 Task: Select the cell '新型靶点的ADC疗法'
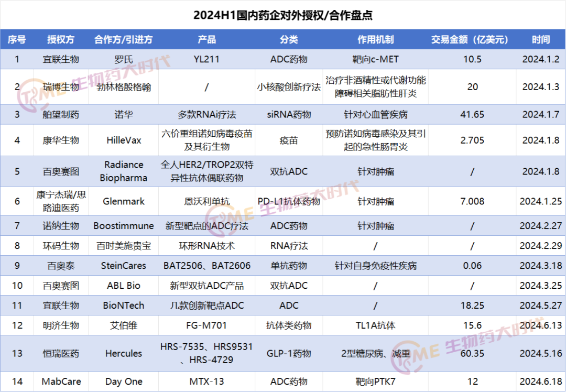[206, 226]
